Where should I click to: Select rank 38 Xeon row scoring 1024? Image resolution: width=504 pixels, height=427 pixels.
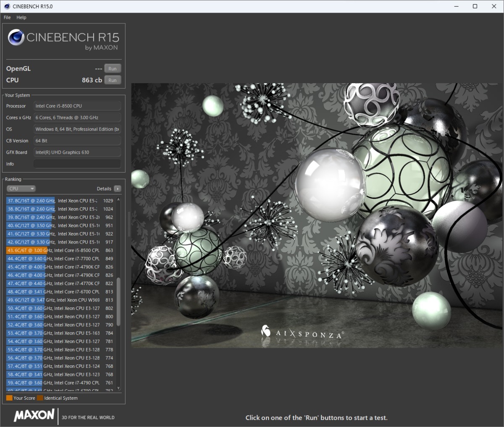click(60, 209)
